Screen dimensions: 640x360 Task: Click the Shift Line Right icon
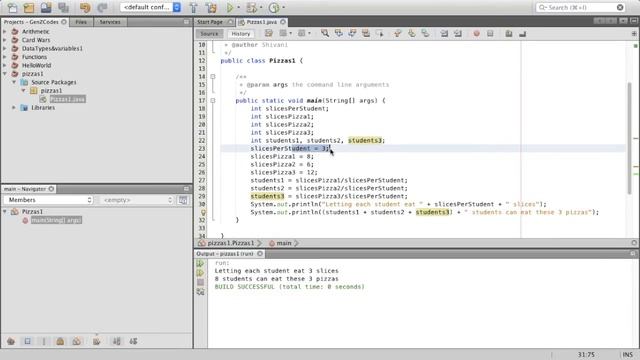[x=458, y=34]
